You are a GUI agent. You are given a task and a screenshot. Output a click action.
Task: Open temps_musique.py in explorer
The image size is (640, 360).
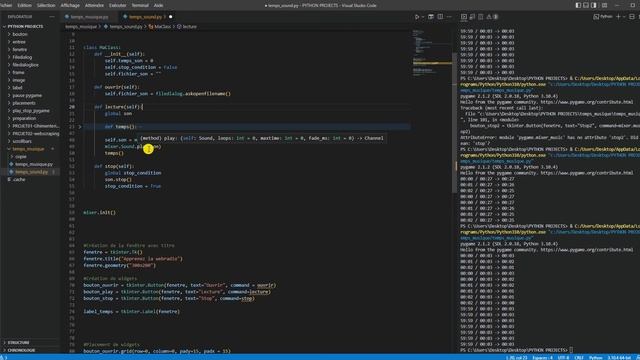30,164
